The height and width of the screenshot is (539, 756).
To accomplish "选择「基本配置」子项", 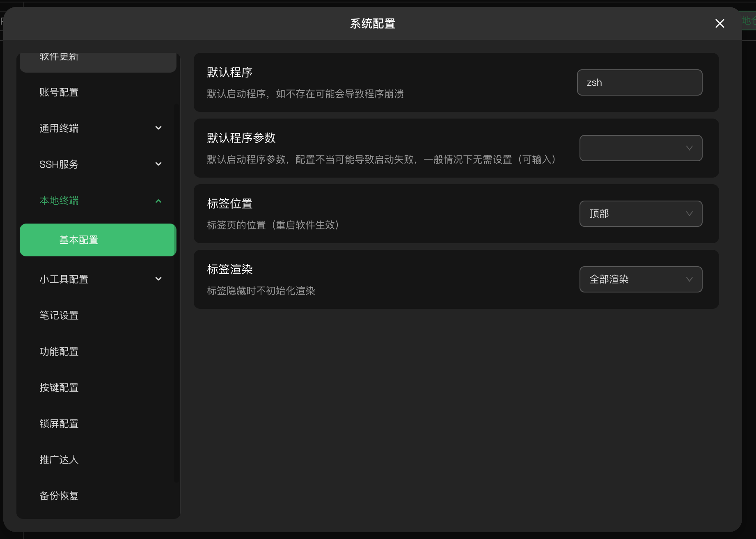I will click(78, 240).
